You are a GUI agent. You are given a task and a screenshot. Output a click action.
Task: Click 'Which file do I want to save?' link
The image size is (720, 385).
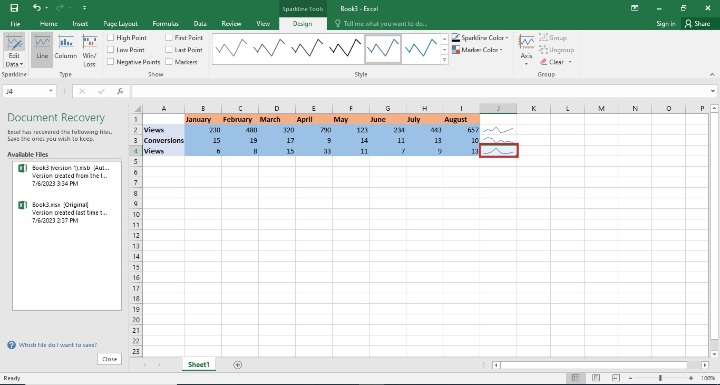click(58, 345)
